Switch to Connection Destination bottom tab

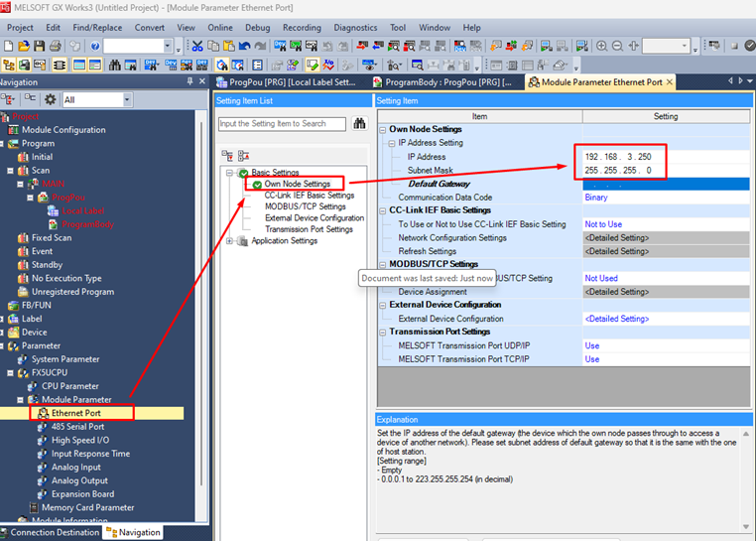click(51, 532)
